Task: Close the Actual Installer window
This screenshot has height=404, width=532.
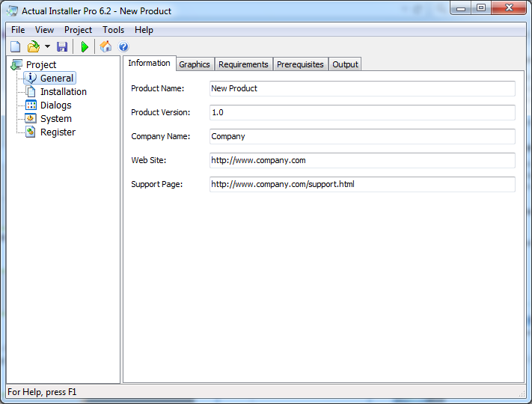Action: [509, 8]
